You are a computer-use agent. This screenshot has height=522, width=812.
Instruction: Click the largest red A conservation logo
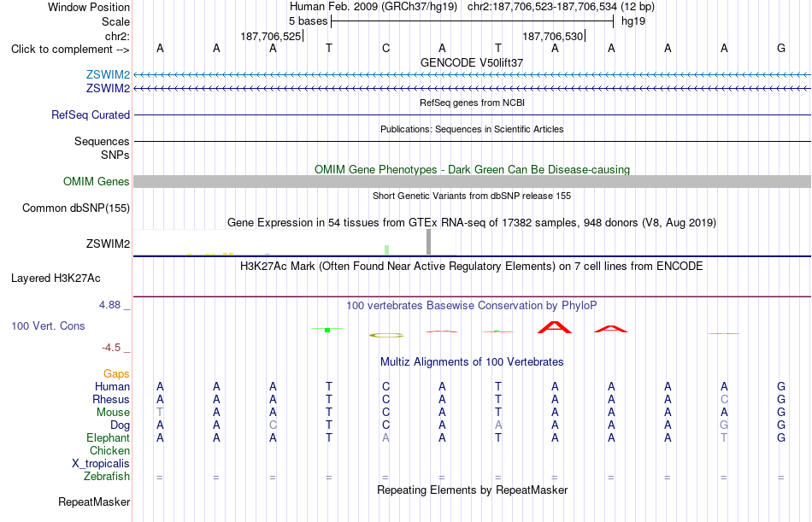pyautogui.click(x=555, y=327)
